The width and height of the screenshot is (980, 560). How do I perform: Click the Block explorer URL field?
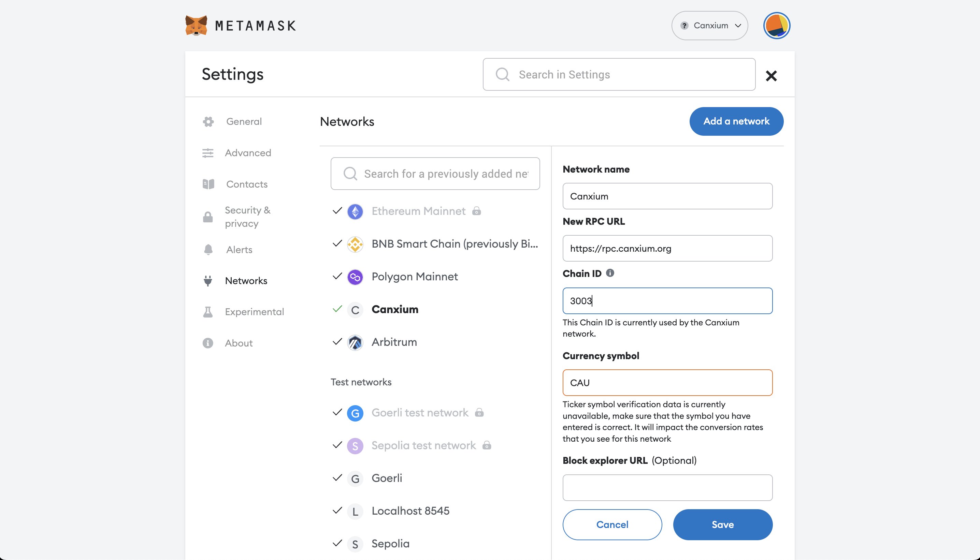click(667, 488)
